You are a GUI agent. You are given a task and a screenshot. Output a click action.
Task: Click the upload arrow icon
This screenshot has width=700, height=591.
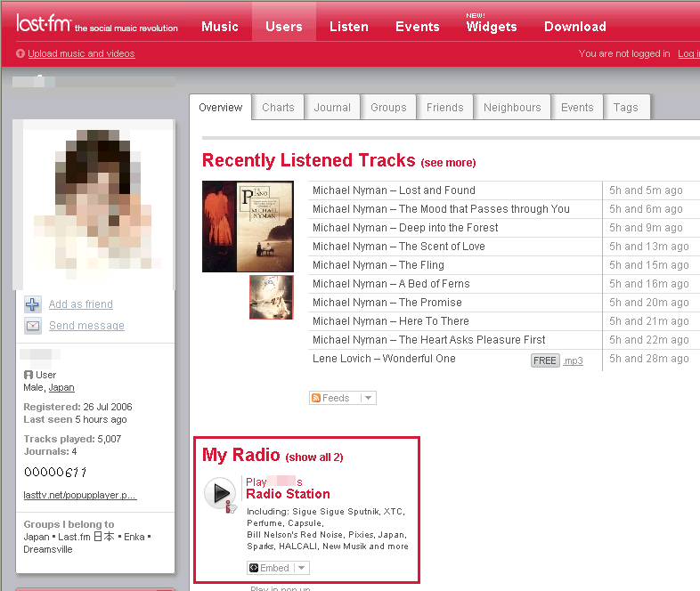coord(20,53)
